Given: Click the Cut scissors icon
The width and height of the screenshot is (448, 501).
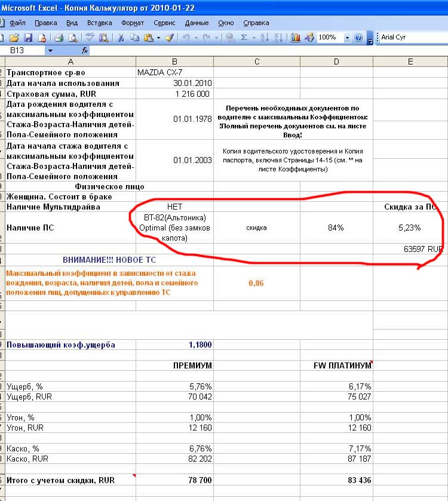Looking at the screenshot, I should (121, 38).
